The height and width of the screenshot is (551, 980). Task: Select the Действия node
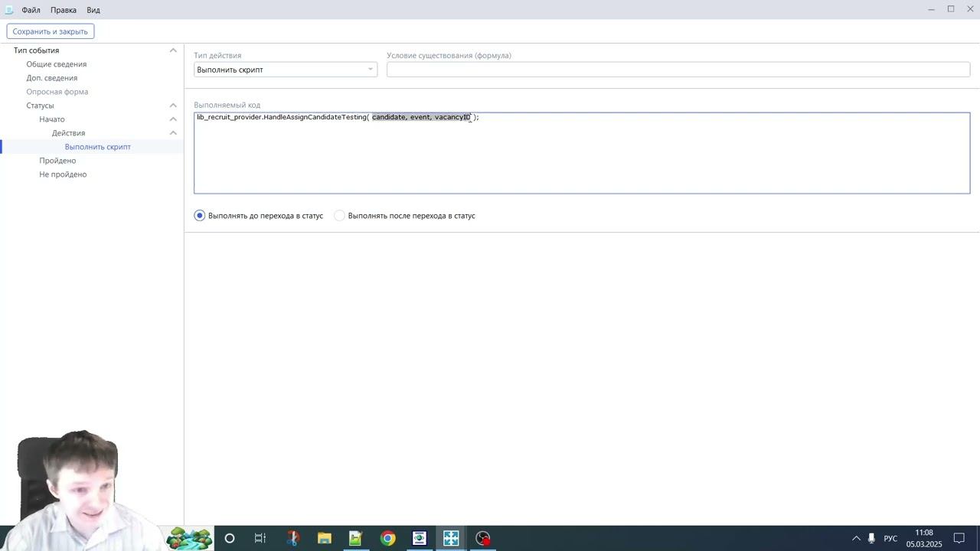coord(69,133)
